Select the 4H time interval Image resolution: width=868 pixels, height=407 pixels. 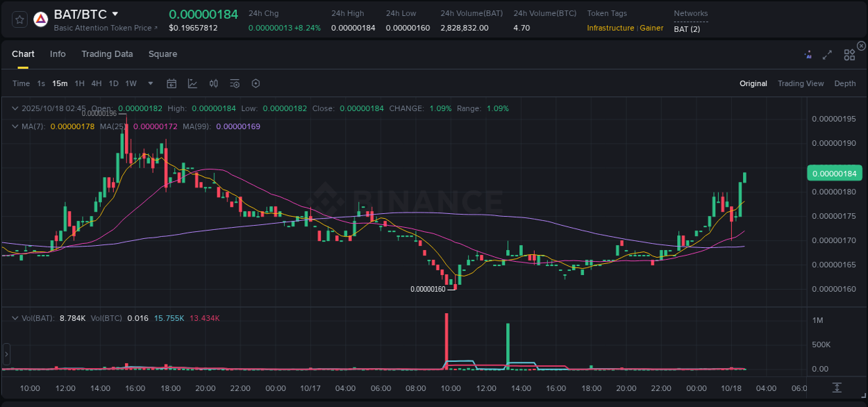96,83
